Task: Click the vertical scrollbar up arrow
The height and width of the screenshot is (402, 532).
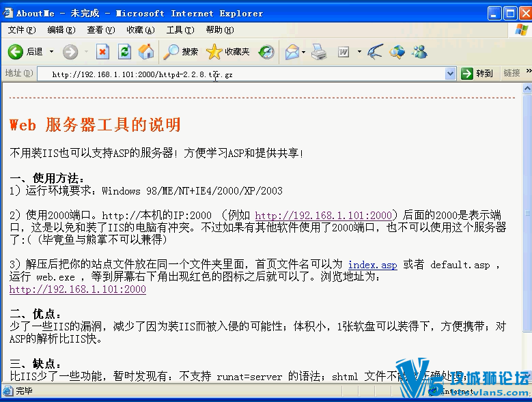Action: click(527, 89)
